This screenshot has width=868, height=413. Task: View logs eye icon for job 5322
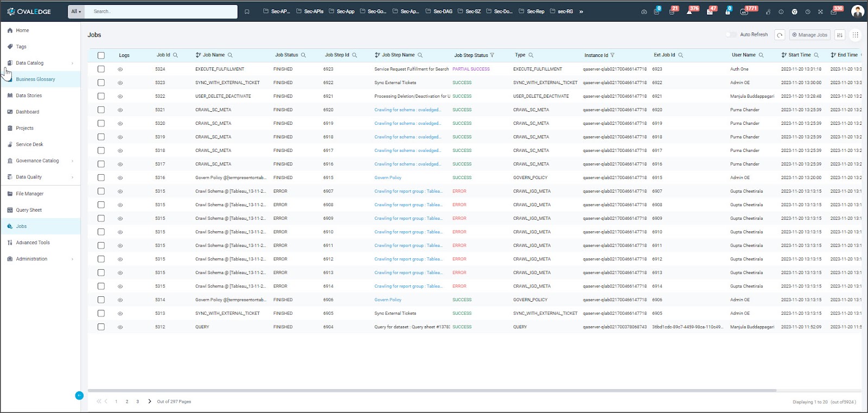[120, 97]
